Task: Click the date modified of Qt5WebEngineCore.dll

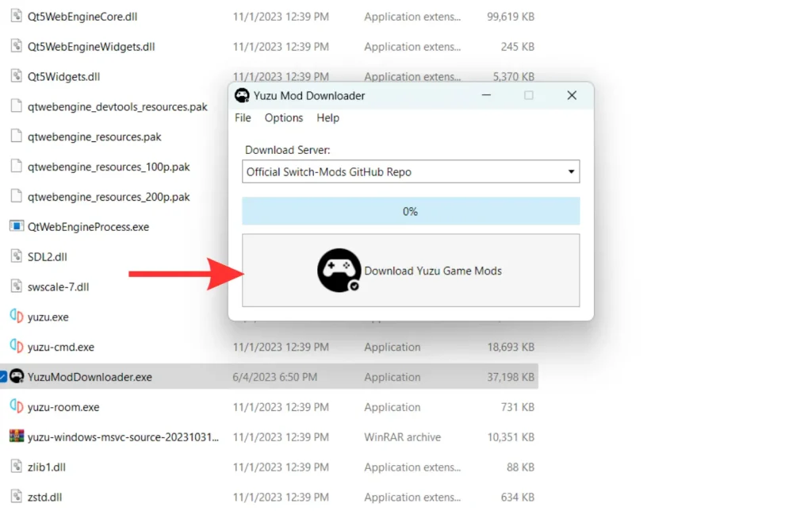Action: [281, 17]
